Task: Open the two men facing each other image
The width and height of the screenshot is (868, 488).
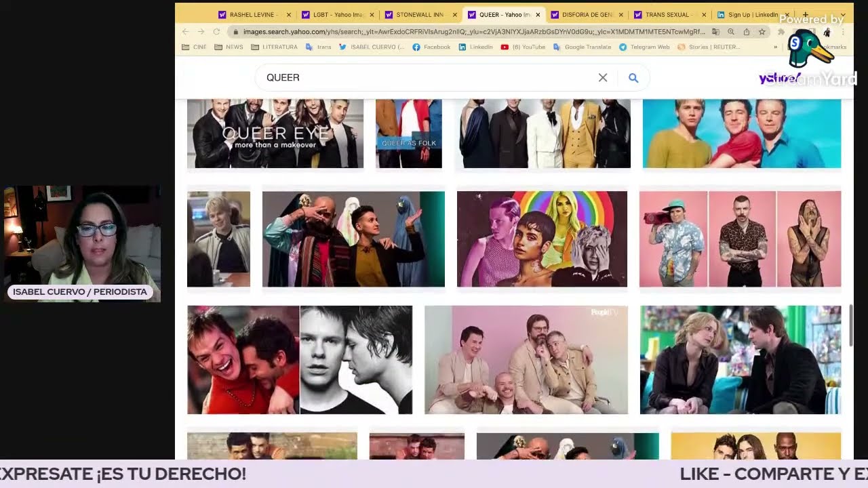Action: [x=741, y=360]
